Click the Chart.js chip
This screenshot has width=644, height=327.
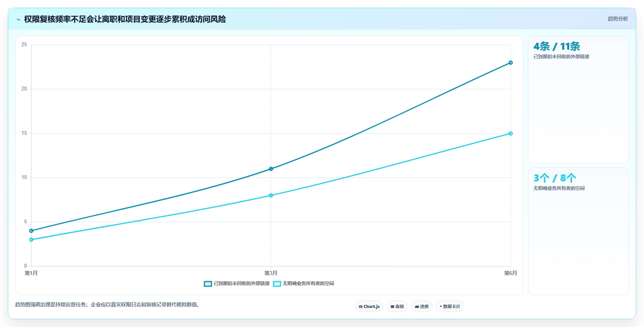[x=369, y=306]
